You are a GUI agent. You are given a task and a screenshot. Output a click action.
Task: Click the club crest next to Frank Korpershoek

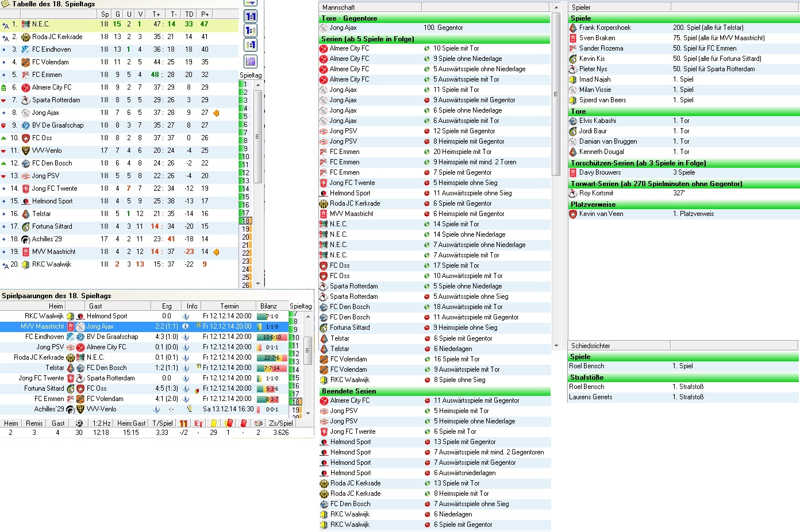click(573, 28)
